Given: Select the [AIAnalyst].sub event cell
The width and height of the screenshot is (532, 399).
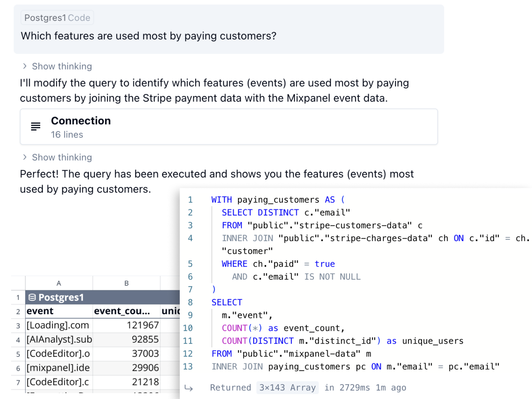Looking at the screenshot, I should click(x=59, y=339).
